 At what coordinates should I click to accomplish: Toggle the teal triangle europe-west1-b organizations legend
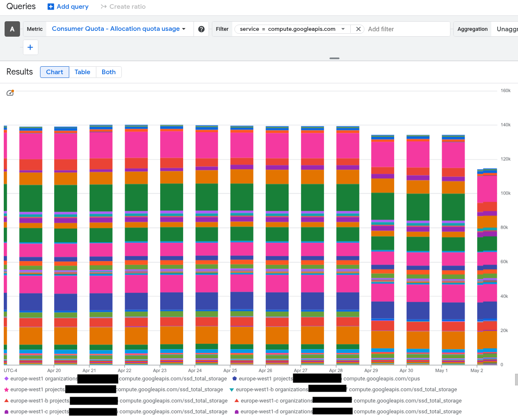pyautogui.click(x=232, y=390)
